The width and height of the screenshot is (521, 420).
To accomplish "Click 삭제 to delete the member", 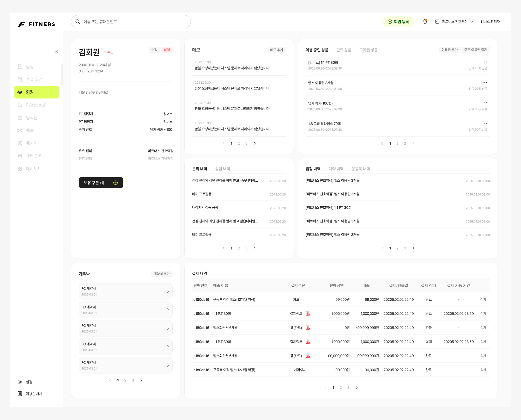I will pyautogui.click(x=167, y=50).
